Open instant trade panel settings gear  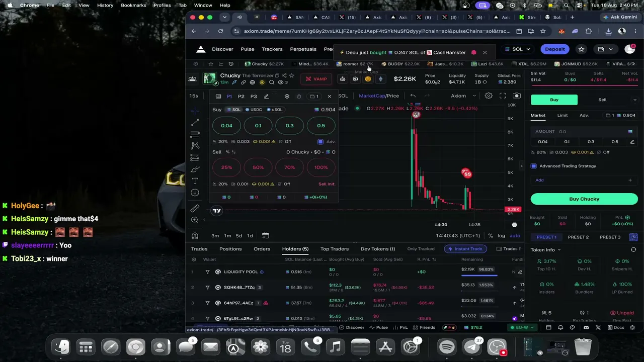tap(287, 96)
